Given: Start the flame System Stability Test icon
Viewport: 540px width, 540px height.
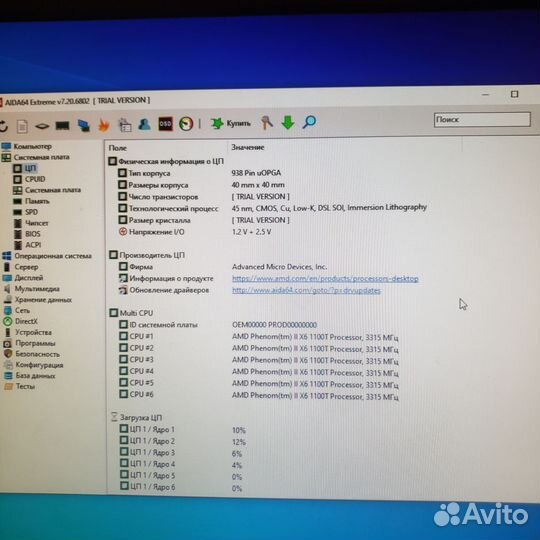Looking at the screenshot, I should pyautogui.click(x=104, y=125).
